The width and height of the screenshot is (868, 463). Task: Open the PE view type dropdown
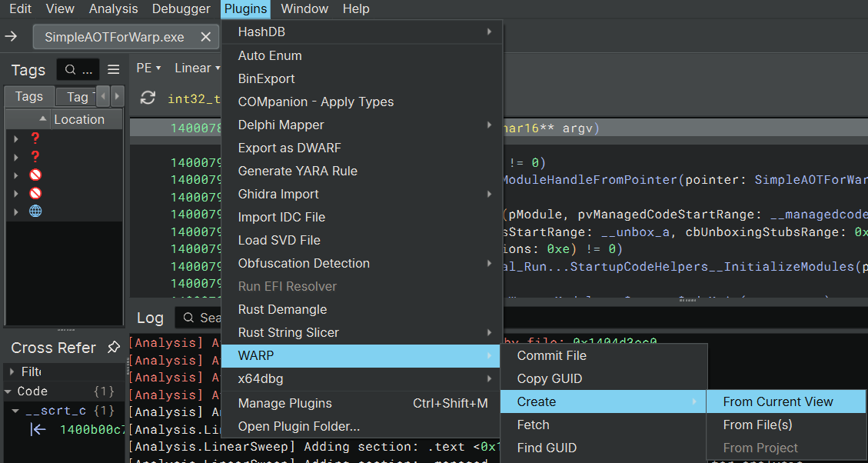point(148,68)
